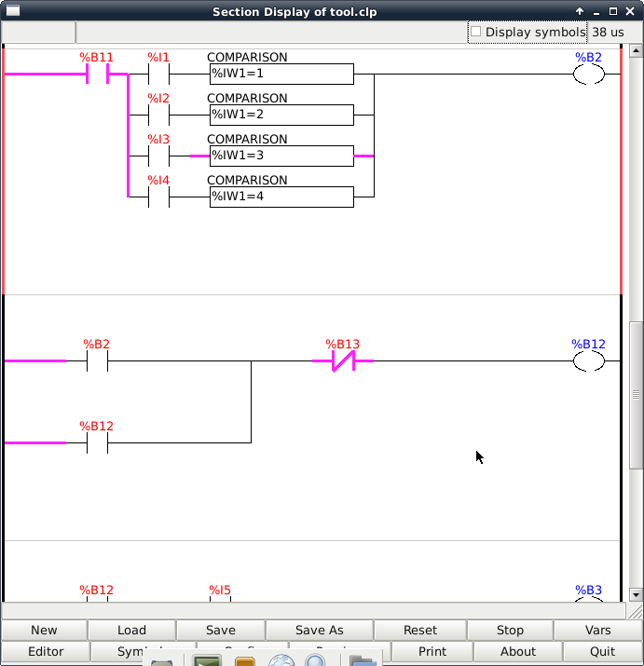Click the folder icon in the dock
This screenshot has height=666, width=644.
point(363,660)
